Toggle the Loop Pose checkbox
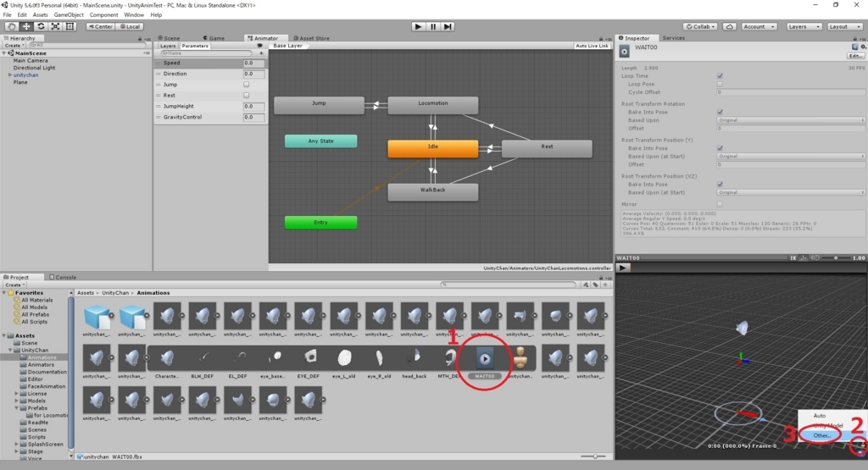868x470 pixels. point(720,84)
